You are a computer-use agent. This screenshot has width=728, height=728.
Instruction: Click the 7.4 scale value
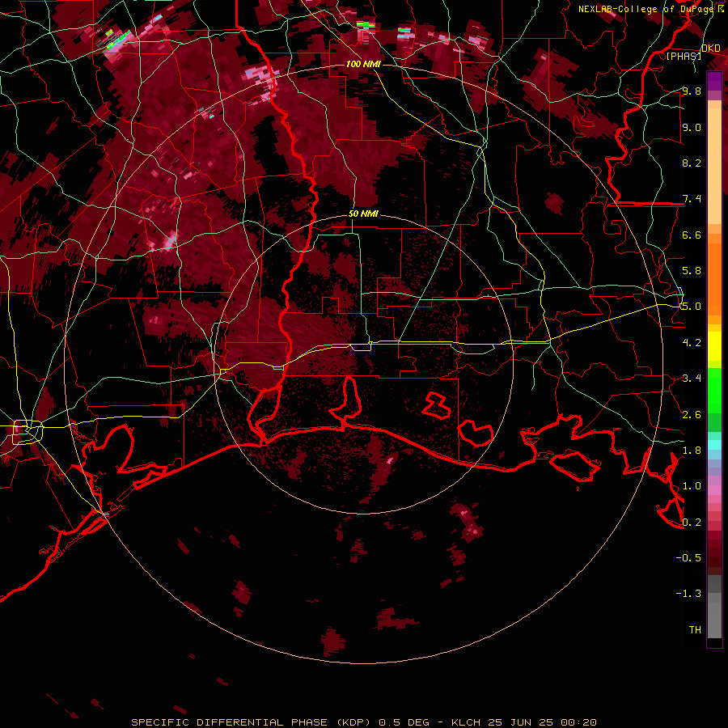pyautogui.click(x=691, y=199)
